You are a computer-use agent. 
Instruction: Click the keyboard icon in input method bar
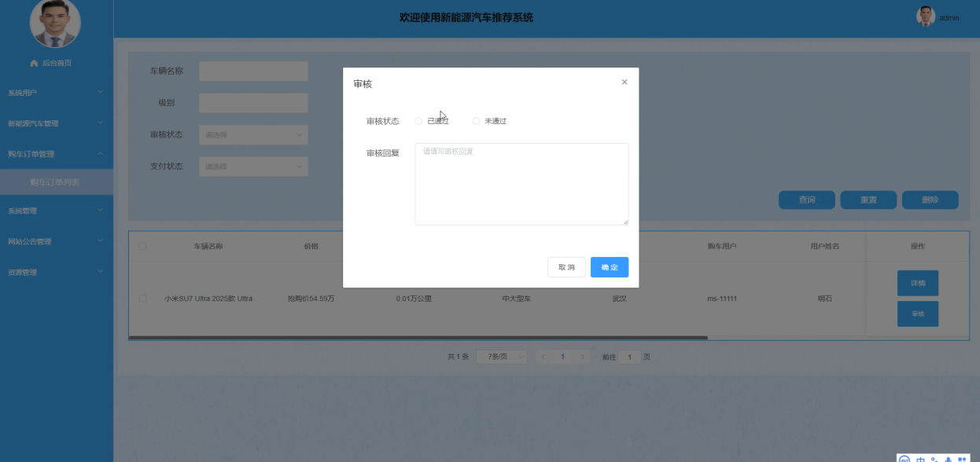click(x=920, y=458)
